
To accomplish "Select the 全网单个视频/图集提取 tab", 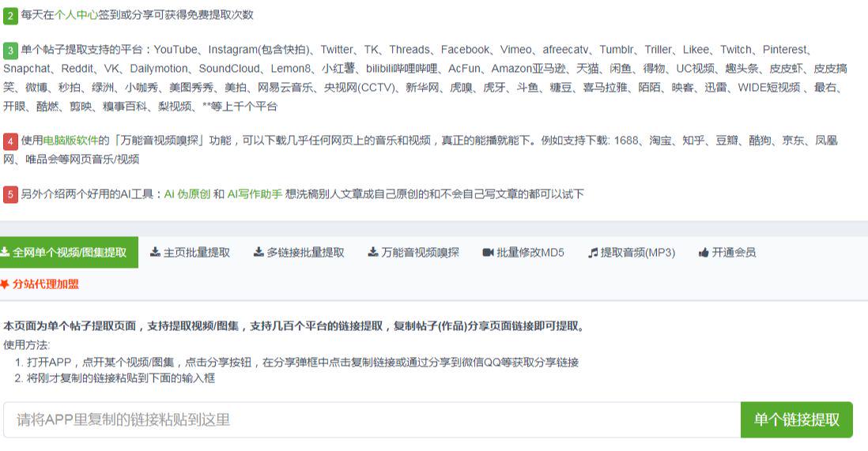I will [69, 252].
